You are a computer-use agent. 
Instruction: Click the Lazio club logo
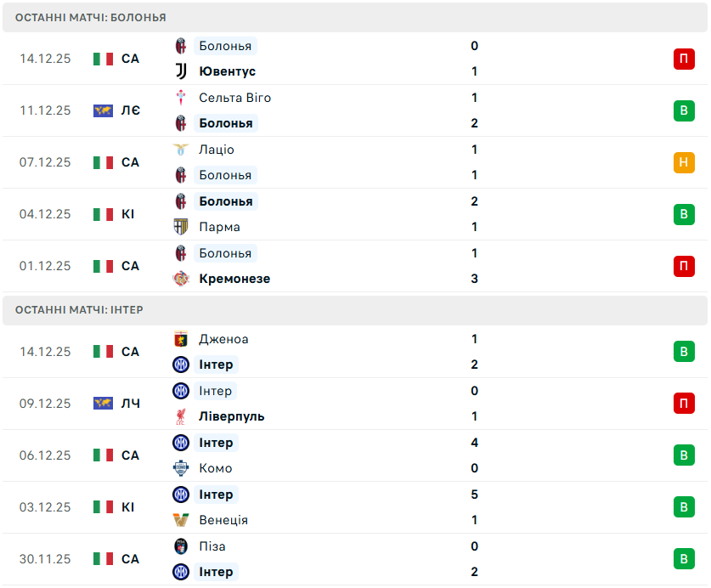tap(180, 150)
